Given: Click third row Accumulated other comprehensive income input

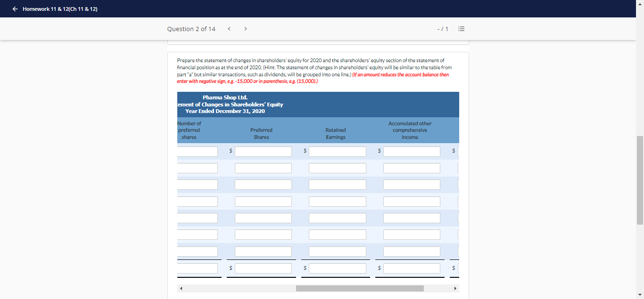Looking at the screenshot, I should (x=412, y=185).
